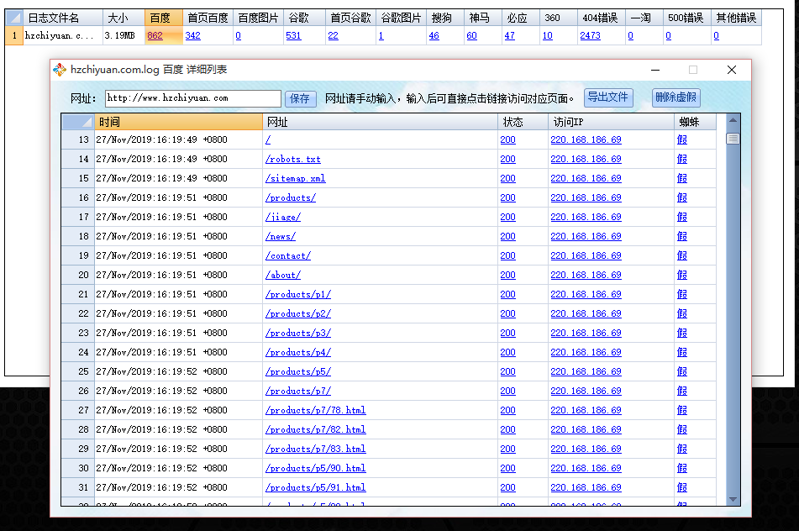Image resolution: width=799 pixels, height=531 pixels.
Task: Open the 搜狗 count 46 link
Action: click(x=434, y=36)
